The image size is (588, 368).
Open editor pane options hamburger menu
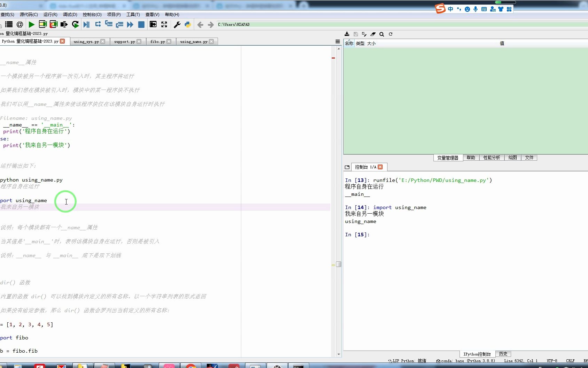[338, 41]
